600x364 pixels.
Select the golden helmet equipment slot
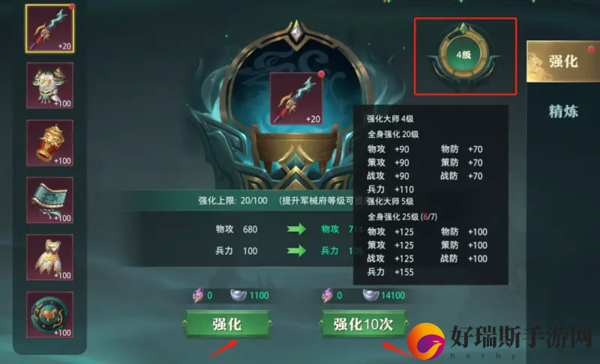49,143
